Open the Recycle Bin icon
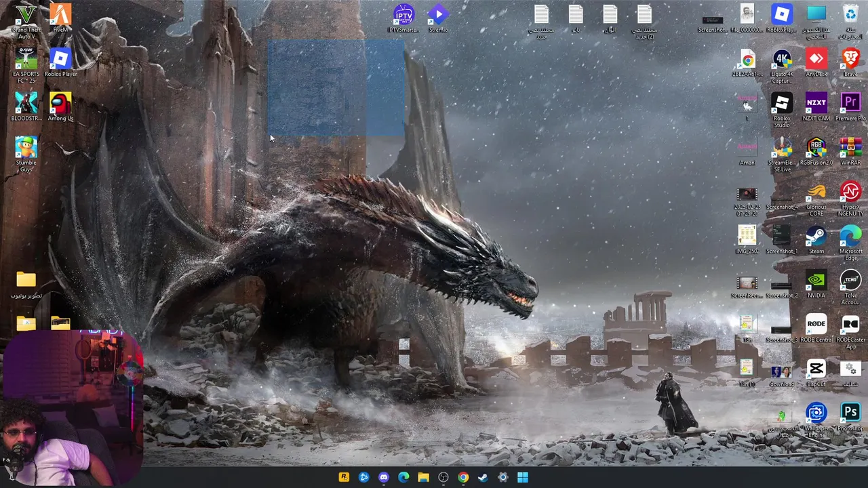The image size is (868, 488). coord(850,22)
